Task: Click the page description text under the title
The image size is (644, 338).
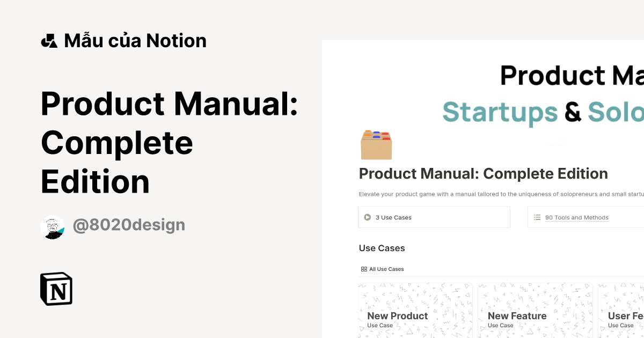Action: (499, 194)
